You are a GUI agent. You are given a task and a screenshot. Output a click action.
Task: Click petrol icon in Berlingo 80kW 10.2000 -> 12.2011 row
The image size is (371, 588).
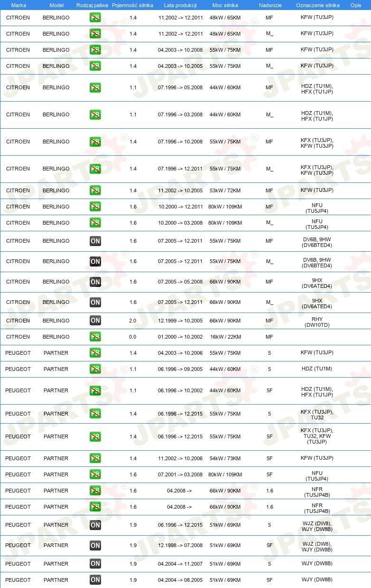(x=95, y=207)
